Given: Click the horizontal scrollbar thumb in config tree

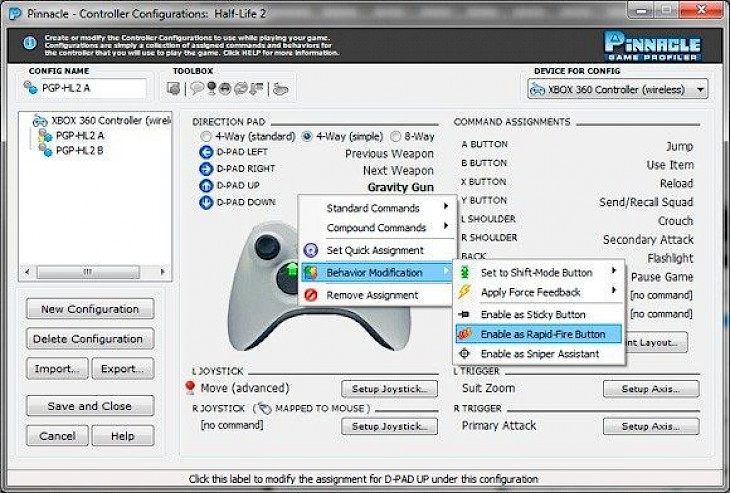Looking at the screenshot, I should (88, 271).
